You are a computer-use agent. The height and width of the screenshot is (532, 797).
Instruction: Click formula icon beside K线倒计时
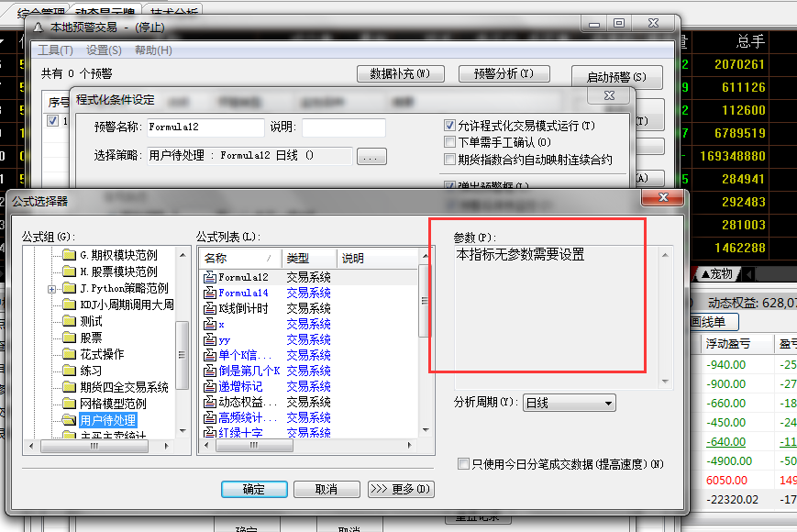tap(210, 308)
